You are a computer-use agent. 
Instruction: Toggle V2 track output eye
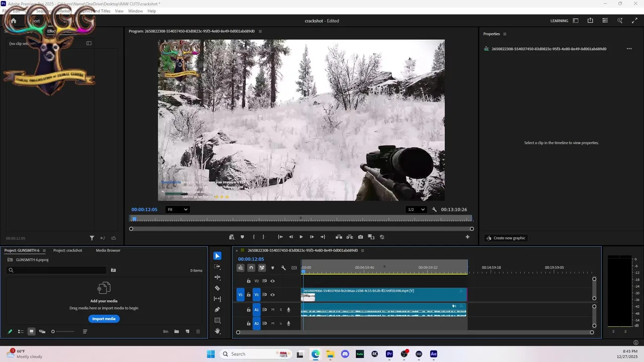coord(273,281)
